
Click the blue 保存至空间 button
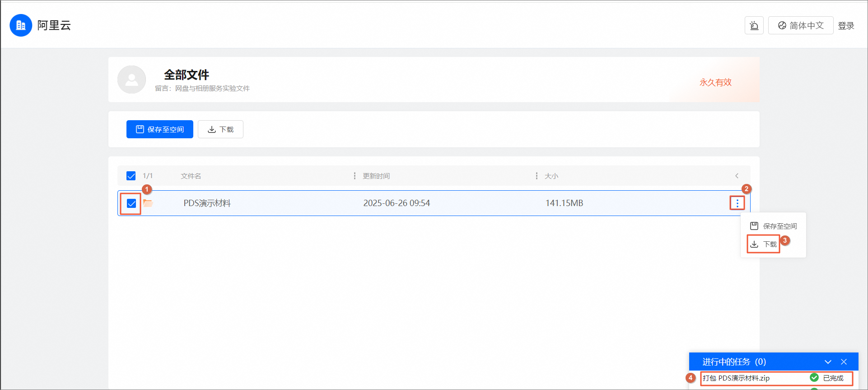click(160, 129)
